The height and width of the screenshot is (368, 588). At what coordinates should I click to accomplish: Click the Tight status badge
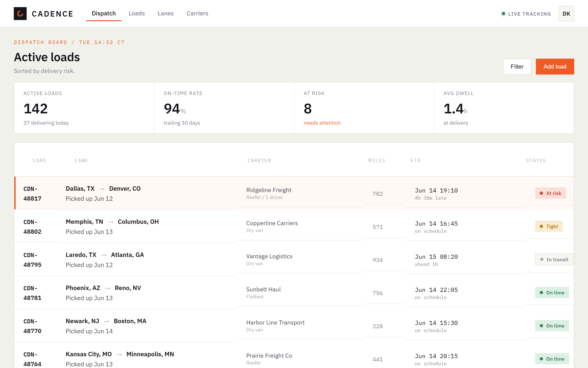point(549,226)
